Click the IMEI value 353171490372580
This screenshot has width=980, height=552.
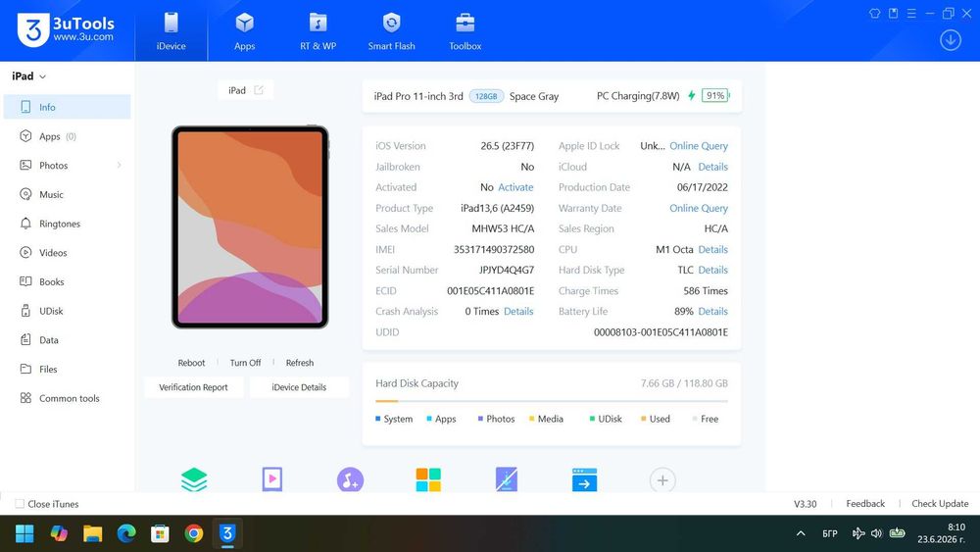point(494,249)
